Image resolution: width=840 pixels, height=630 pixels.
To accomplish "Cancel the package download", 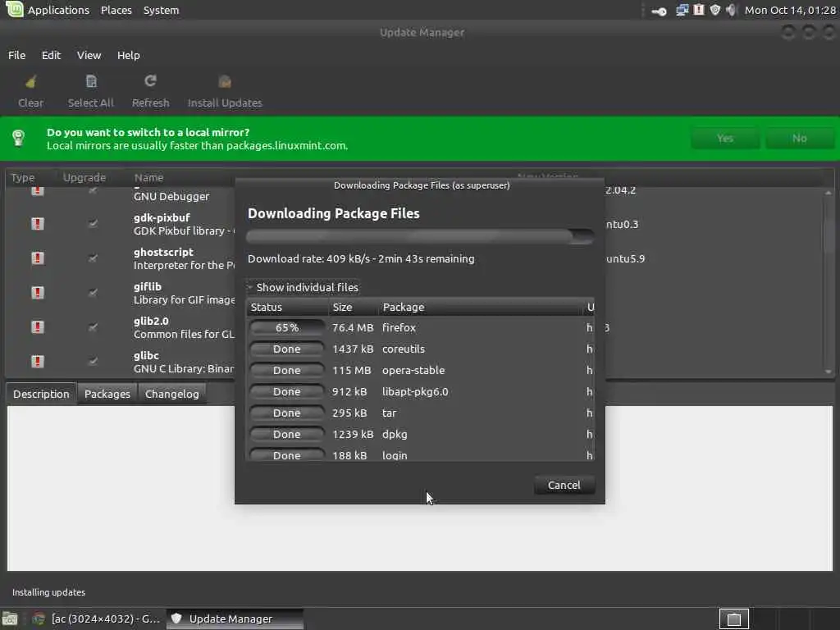I will 564,486.
